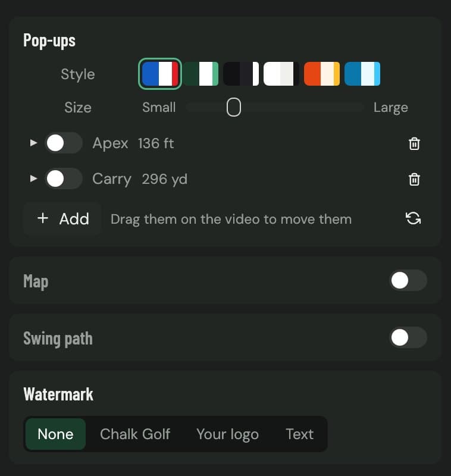451x476 pixels.
Task: Choose the Text watermark option
Action: pyautogui.click(x=299, y=434)
